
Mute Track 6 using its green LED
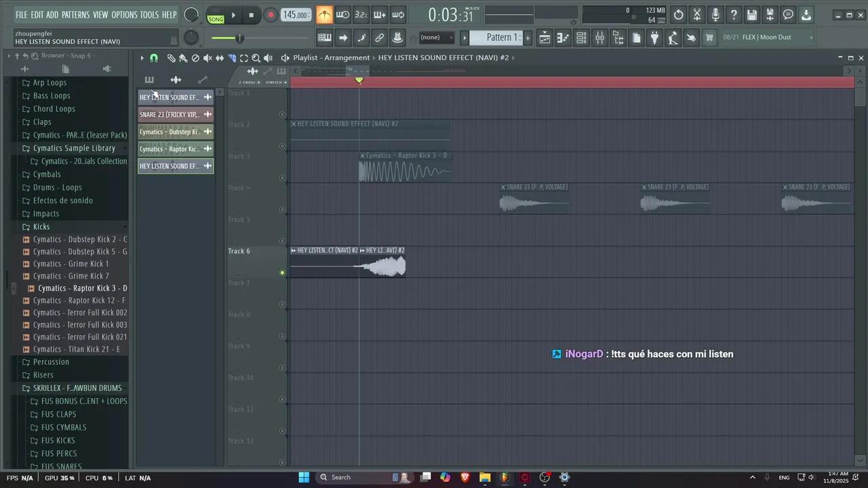point(282,272)
